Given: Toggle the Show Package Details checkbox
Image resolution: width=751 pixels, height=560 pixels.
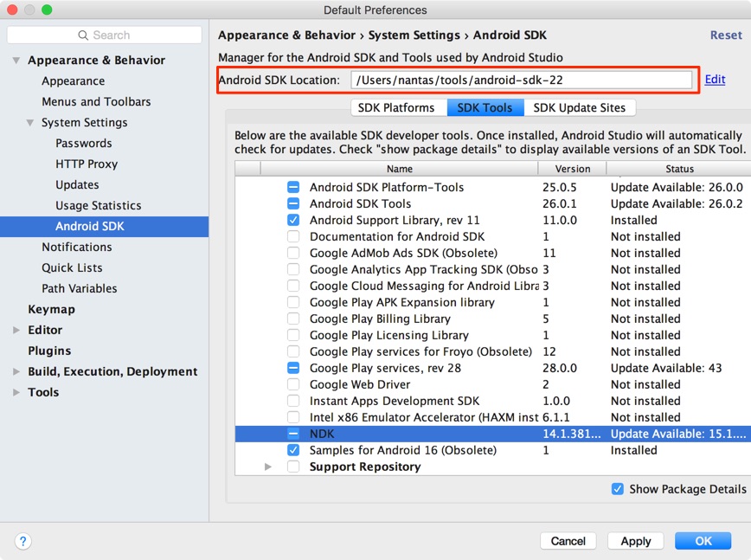Looking at the screenshot, I should (618, 489).
